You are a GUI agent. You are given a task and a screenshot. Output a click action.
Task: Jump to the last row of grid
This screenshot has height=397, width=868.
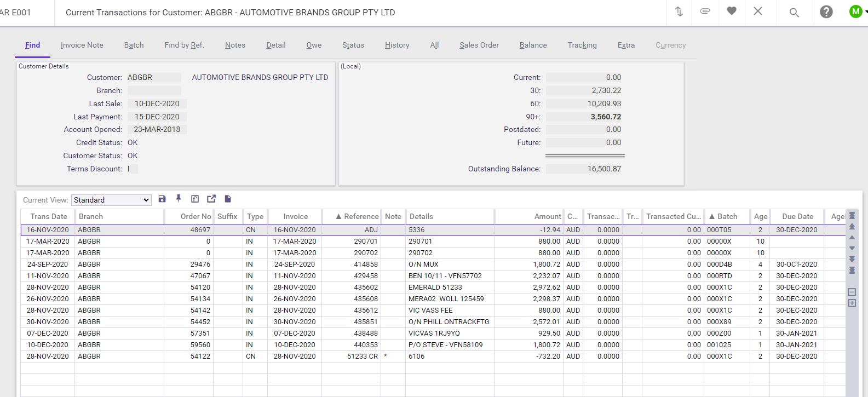tap(852, 270)
